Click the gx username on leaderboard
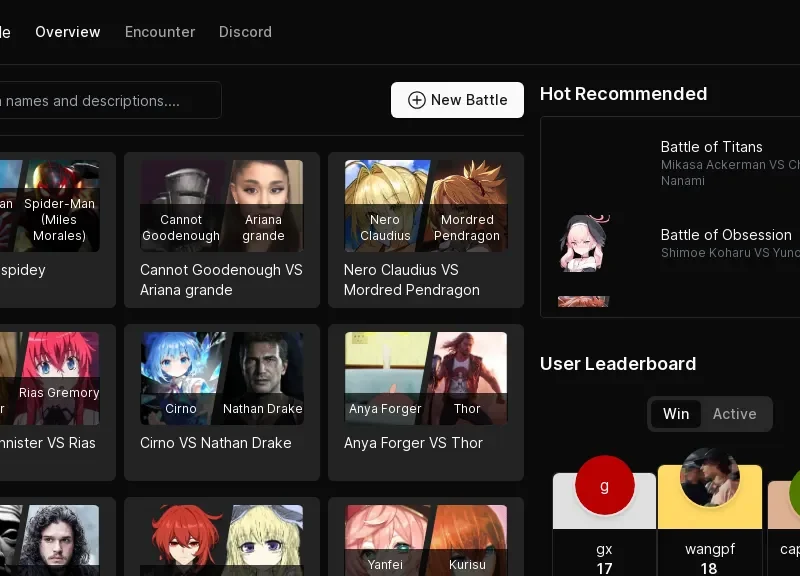Viewport: 800px width, 576px height. (604, 549)
